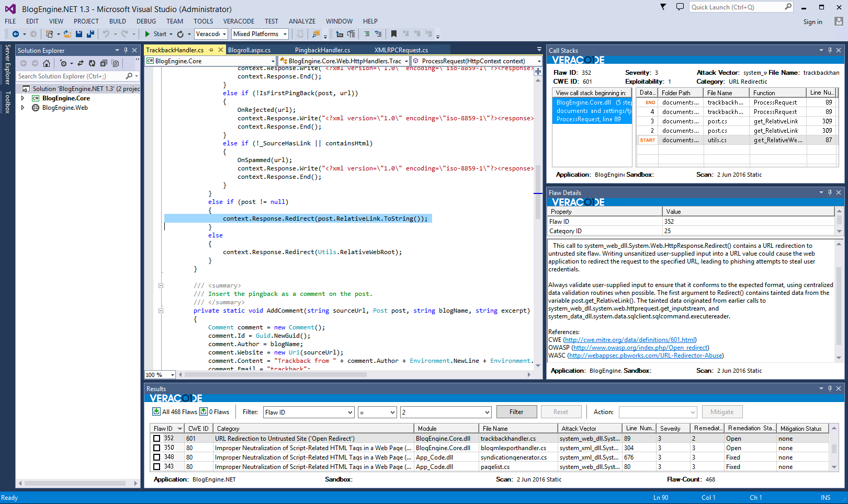Open the Action dropdown in Results

pos(693,412)
